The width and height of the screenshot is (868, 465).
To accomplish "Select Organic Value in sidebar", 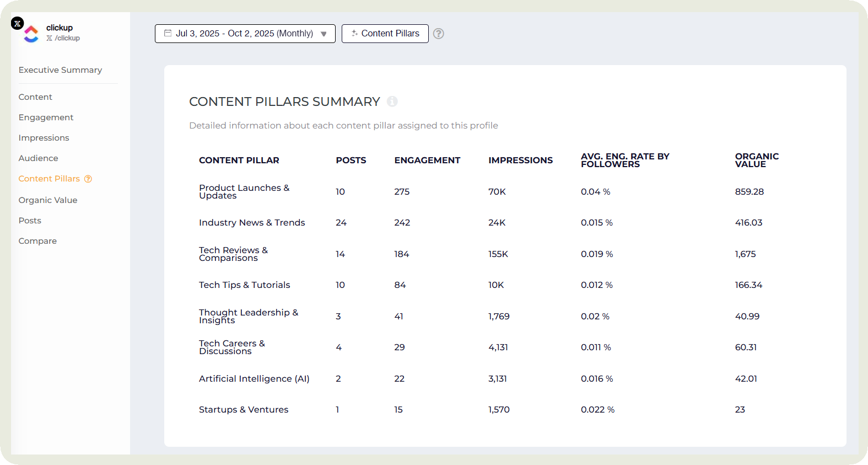I will coord(48,200).
